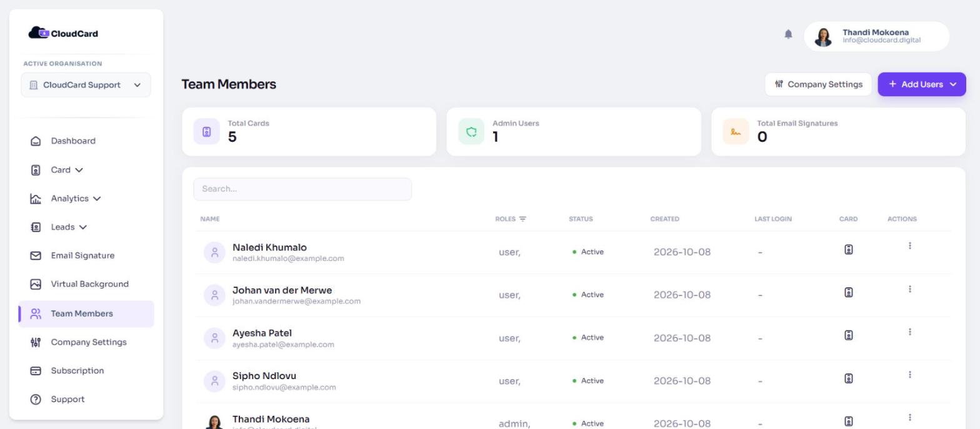Open actions menu for Thandi Mokoena row
The height and width of the screenshot is (429, 980).
pyautogui.click(x=909, y=417)
